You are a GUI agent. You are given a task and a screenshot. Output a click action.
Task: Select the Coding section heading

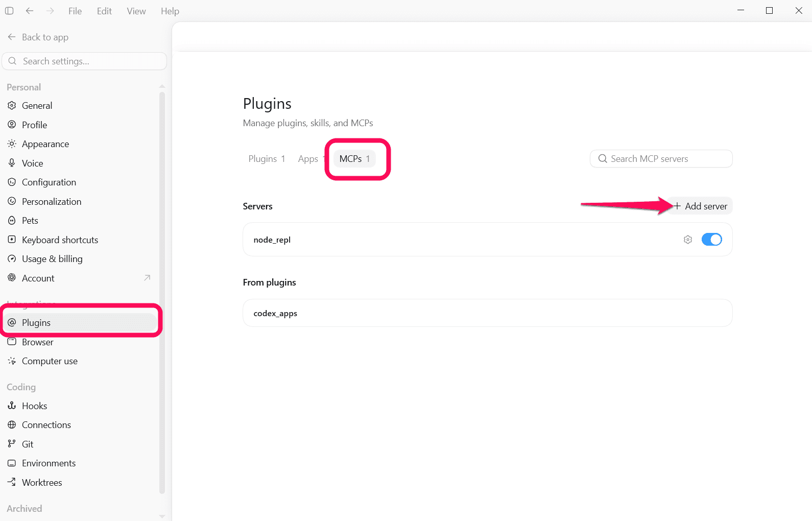point(21,387)
